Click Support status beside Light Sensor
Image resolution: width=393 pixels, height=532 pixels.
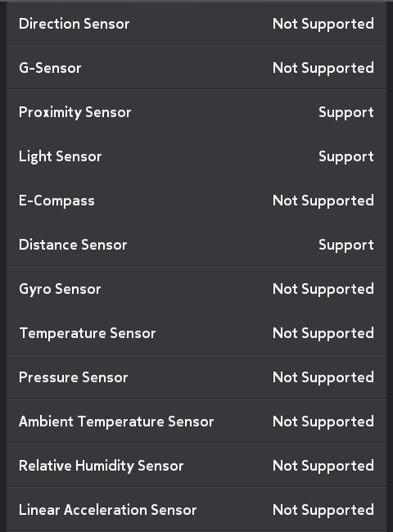tap(346, 157)
